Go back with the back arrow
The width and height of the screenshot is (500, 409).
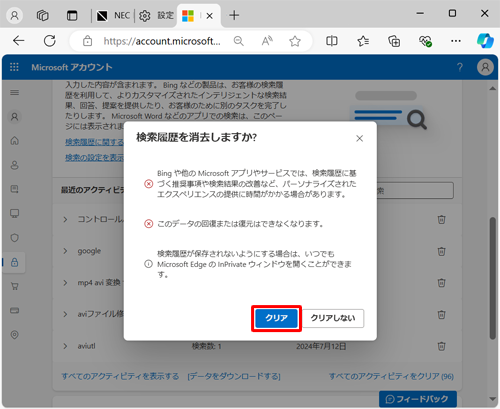pos(19,41)
